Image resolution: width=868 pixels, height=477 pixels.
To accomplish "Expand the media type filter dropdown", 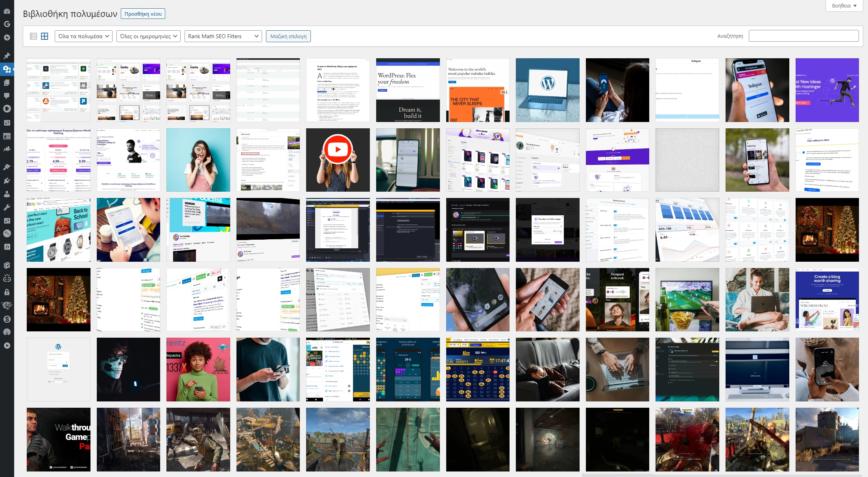I will tap(83, 36).
